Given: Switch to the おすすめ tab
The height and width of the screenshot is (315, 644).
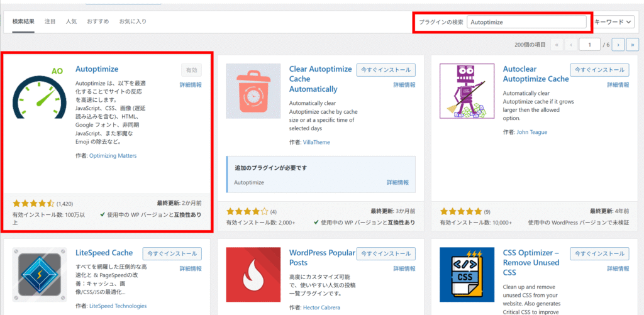Looking at the screenshot, I should 98,21.
